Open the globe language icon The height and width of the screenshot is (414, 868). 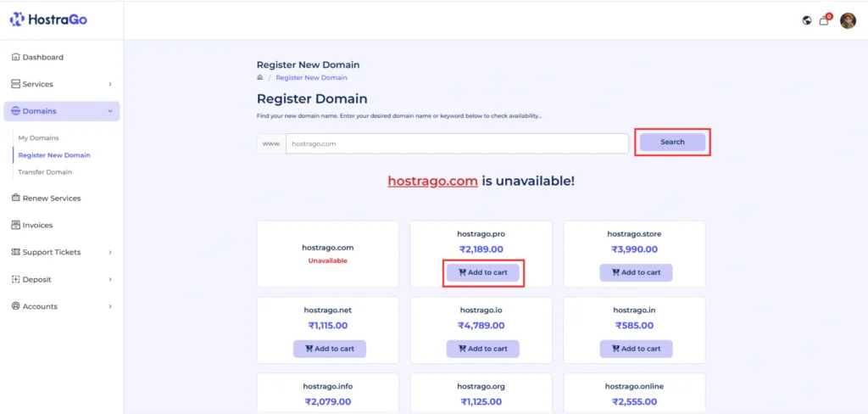[807, 20]
